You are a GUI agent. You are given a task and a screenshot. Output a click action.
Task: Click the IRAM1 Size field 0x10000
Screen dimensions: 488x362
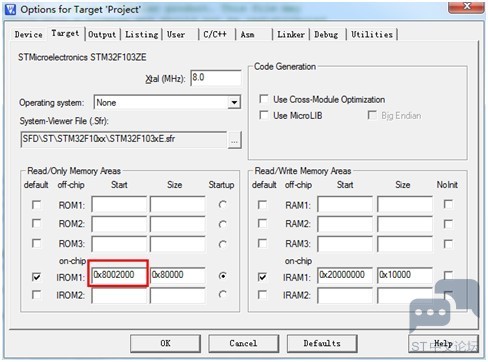[x=405, y=275]
